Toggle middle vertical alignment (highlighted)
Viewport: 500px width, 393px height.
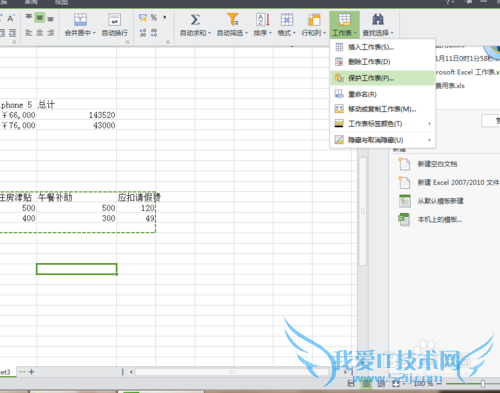click(40, 17)
